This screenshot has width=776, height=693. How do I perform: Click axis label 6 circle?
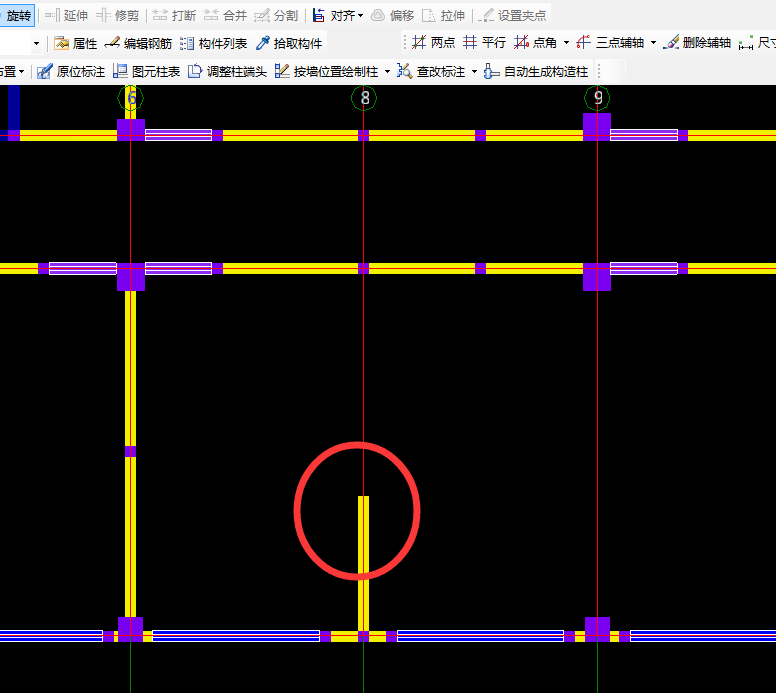tap(131, 98)
